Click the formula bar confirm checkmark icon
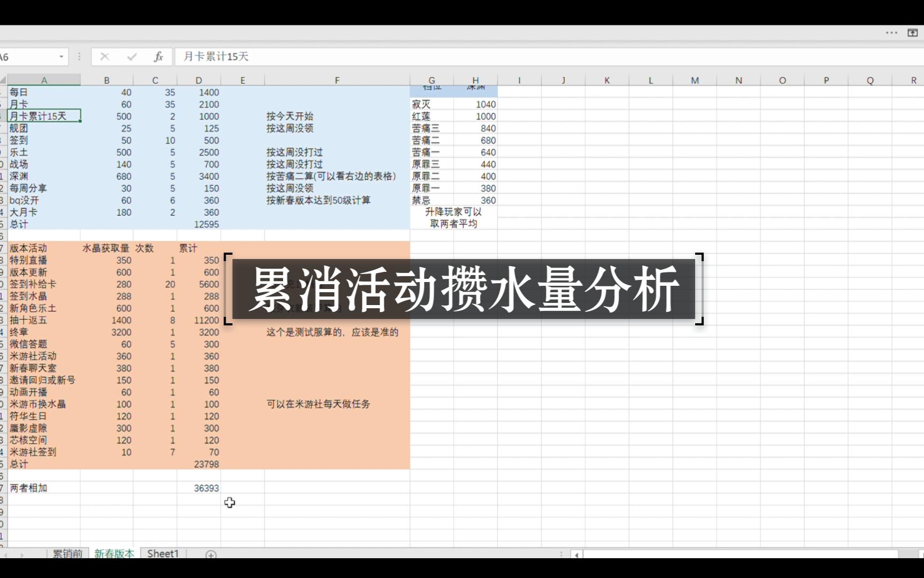Screen dimensions: 924x578 (x=132, y=57)
